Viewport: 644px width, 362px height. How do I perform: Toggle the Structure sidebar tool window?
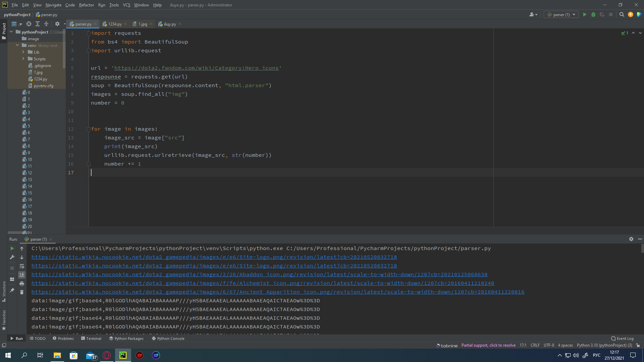point(4,291)
